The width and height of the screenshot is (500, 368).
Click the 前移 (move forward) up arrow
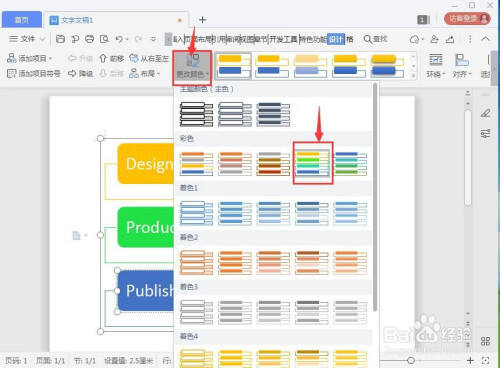[112, 59]
